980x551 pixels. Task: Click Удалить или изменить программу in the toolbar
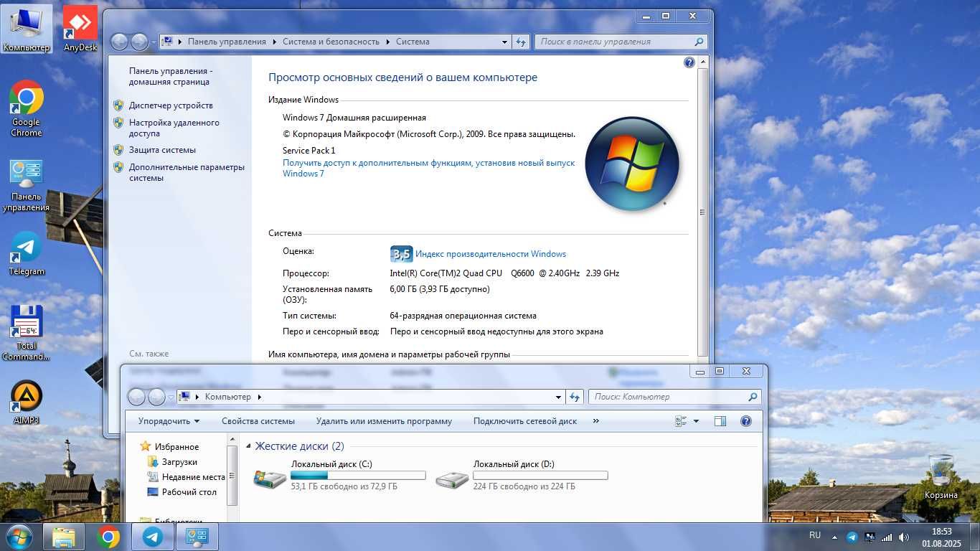pos(384,421)
